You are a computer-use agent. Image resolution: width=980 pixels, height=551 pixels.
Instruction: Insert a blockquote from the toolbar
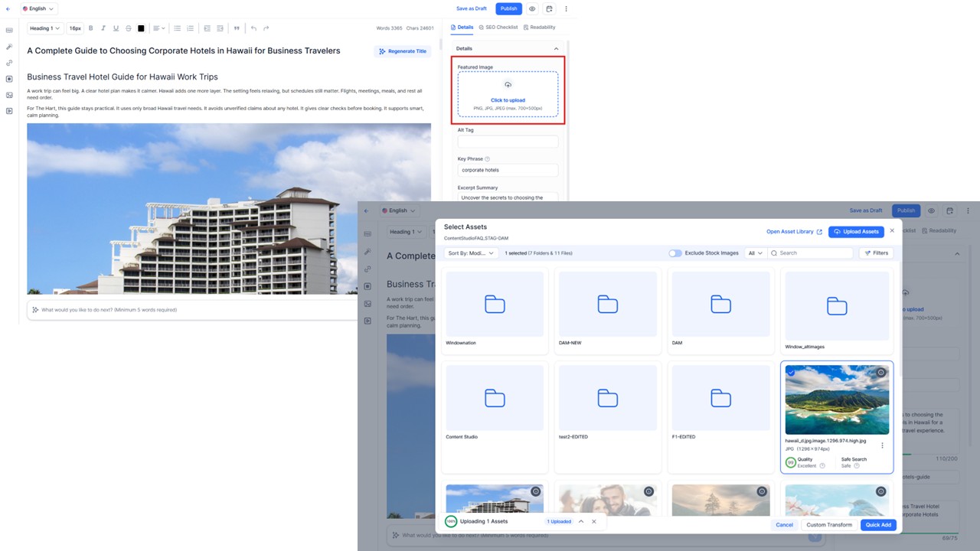click(237, 28)
